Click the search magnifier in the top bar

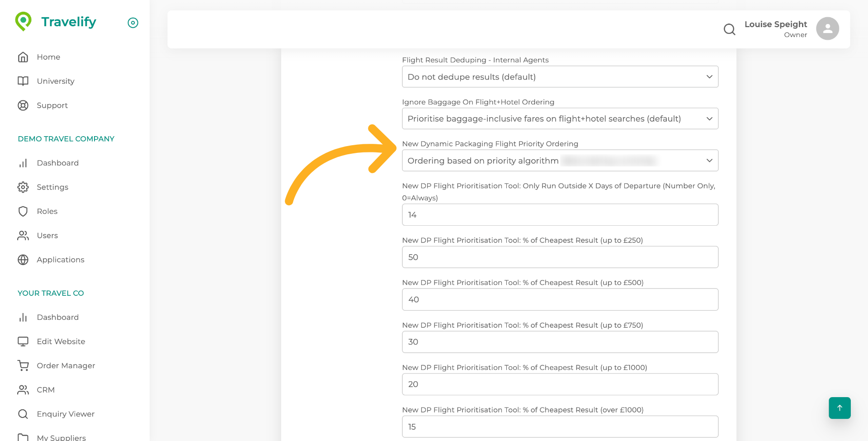pos(729,29)
